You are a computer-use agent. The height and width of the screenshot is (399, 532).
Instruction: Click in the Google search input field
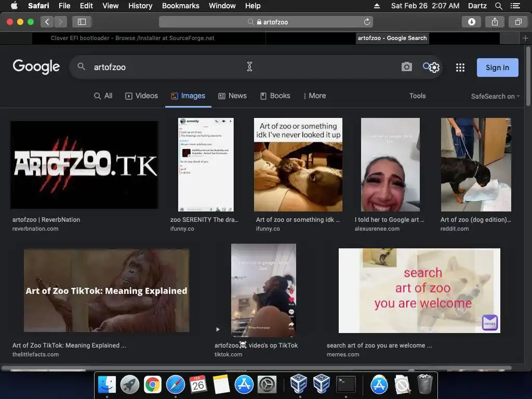click(244, 67)
